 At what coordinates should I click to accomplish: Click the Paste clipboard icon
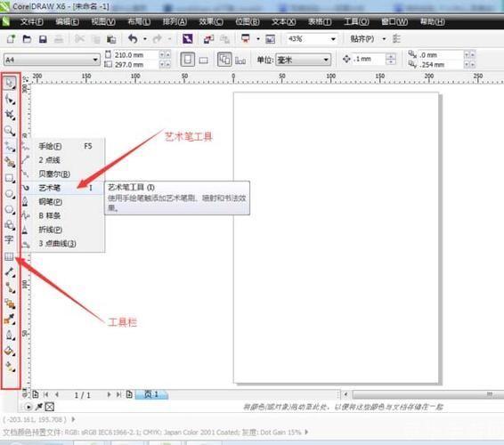click(x=111, y=39)
